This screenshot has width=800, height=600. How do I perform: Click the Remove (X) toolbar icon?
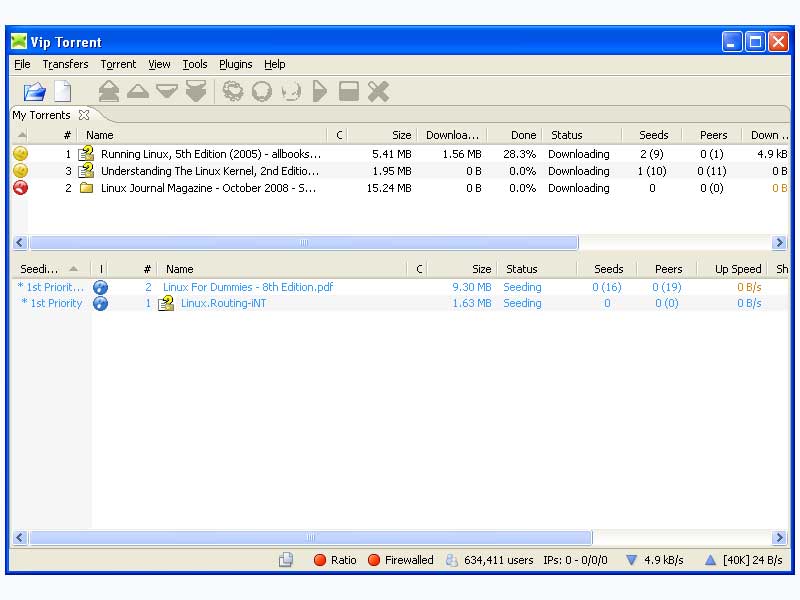coord(378,92)
